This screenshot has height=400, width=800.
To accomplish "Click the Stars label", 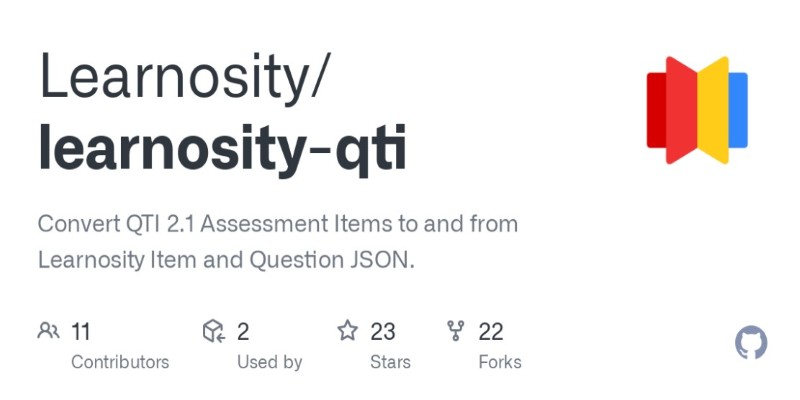I will click(x=390, y=362).
